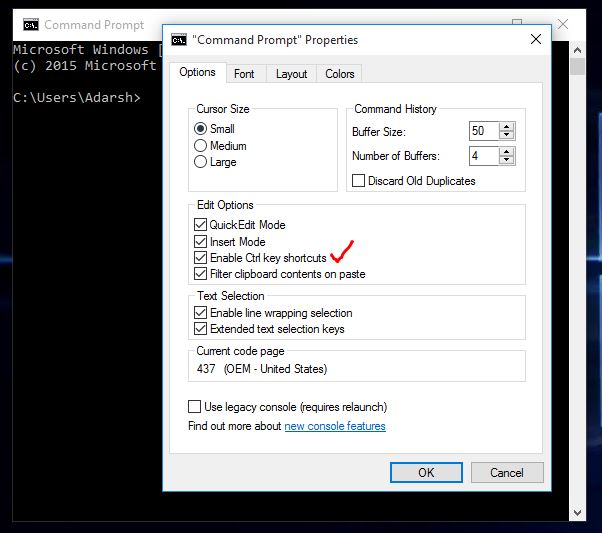Close the Properties dialog with X
Screen dimensions: 602x533
click(x=536, y=40)
